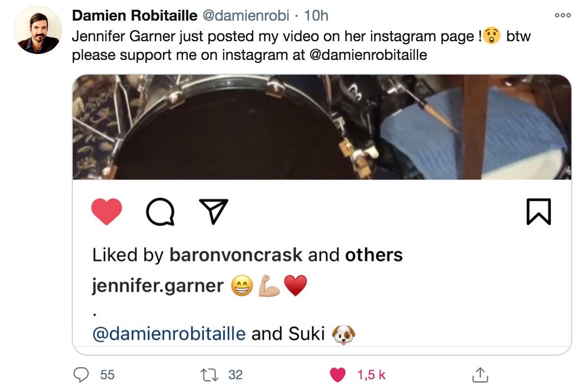Click Damien Robitaille's profile avatar
The image size is (587, 392).
pyautogui.click(x=38, y=30)
